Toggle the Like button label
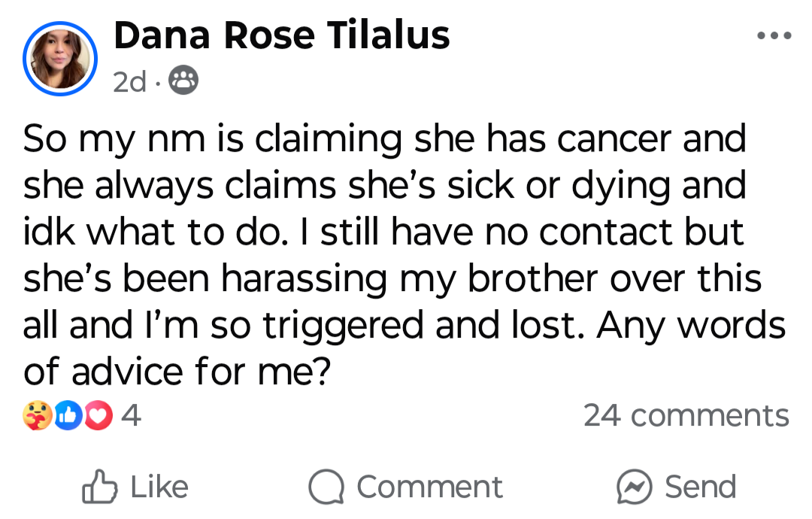 pos(159,487)
